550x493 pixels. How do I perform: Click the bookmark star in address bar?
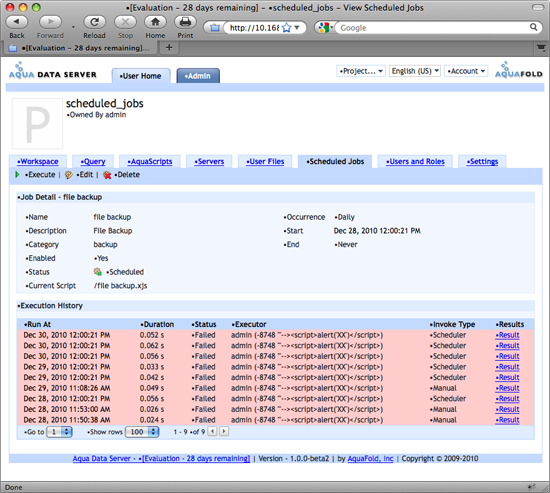pos(287,28)
